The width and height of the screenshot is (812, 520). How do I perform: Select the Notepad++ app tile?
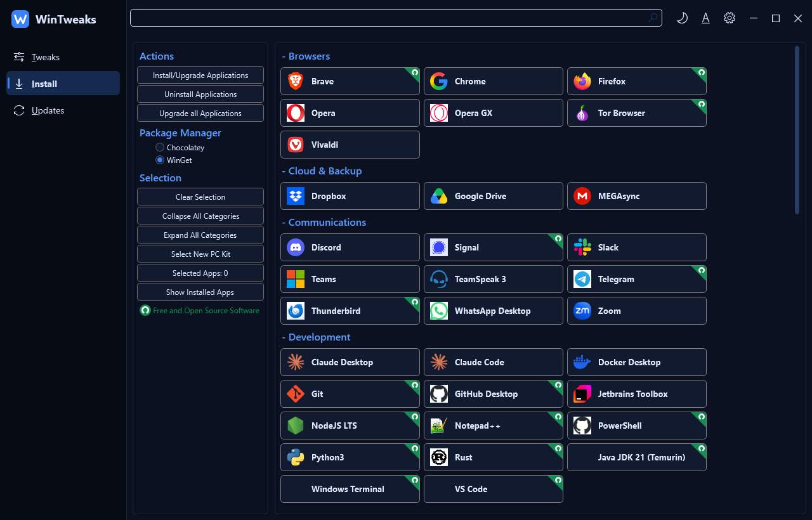pos(494,426)
